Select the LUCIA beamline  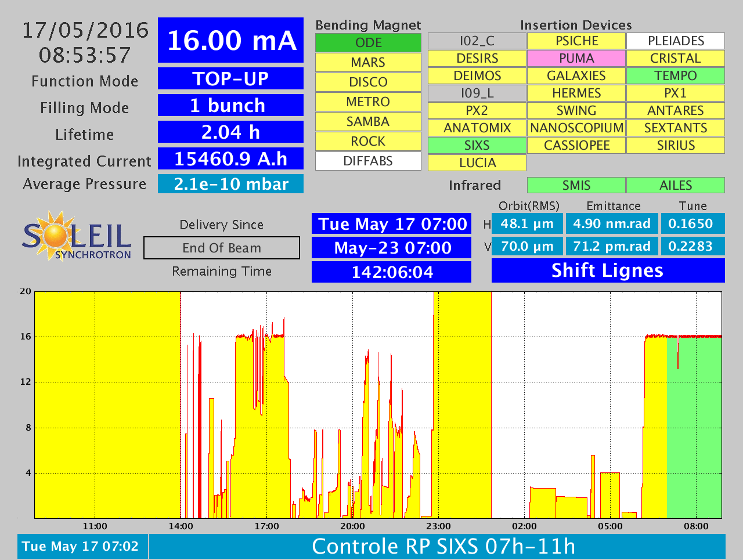click(x=477, y=163)
